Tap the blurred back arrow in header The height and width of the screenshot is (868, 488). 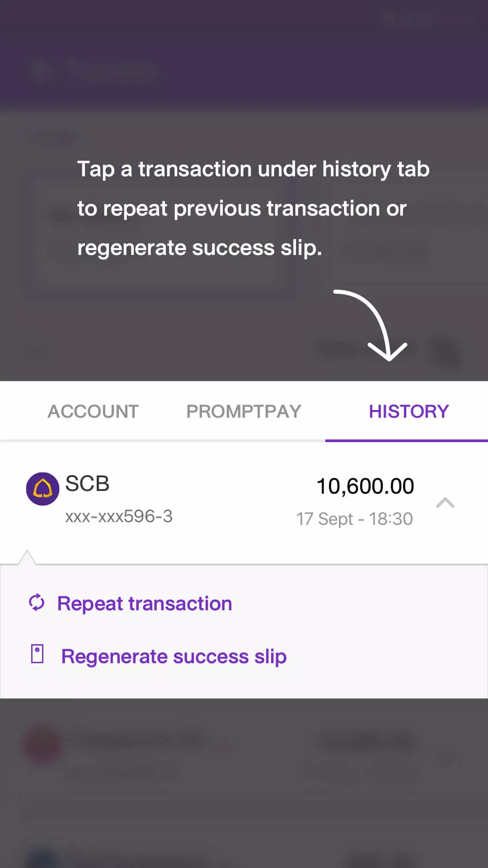point(41,71)
